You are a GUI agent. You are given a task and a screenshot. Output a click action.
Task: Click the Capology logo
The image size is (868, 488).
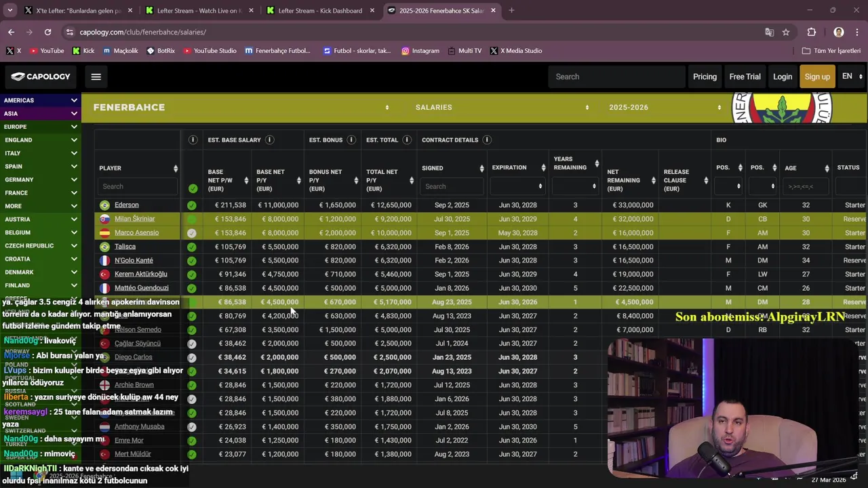(41, 77)
